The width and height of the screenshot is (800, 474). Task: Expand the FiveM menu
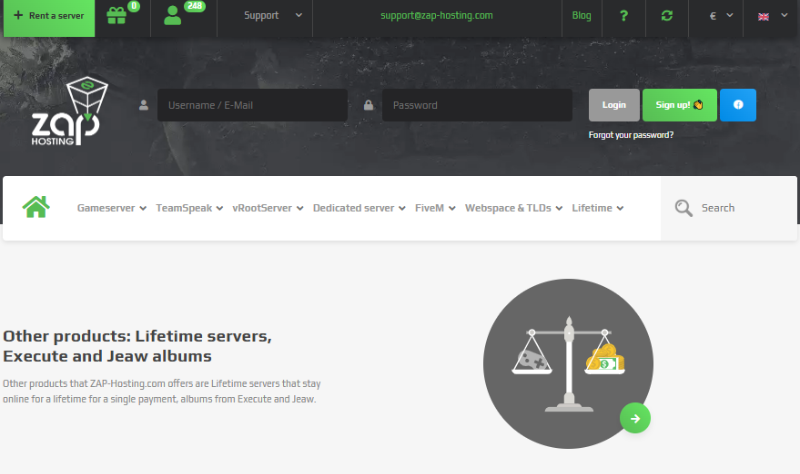pyautogui.click(x=435, y=208)
